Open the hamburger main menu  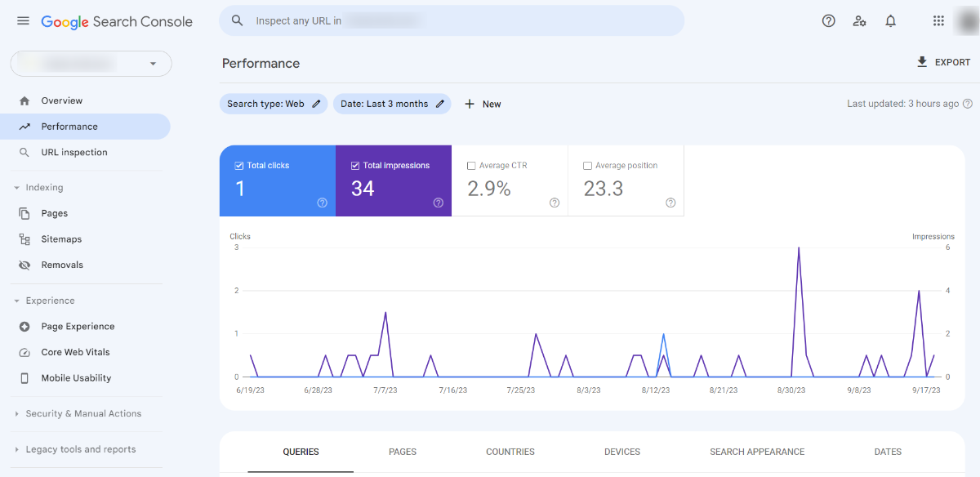coord(23,21)
